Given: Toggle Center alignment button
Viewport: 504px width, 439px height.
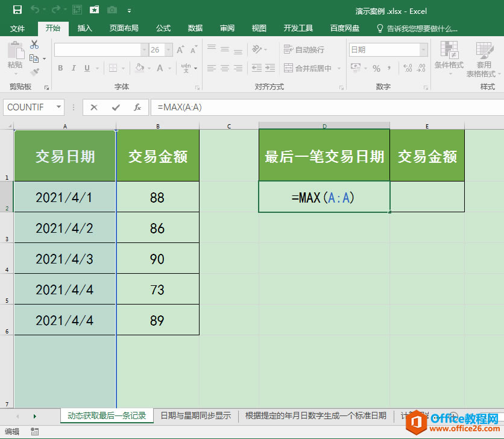Looking at the screenshot, I should coord(225,68).
